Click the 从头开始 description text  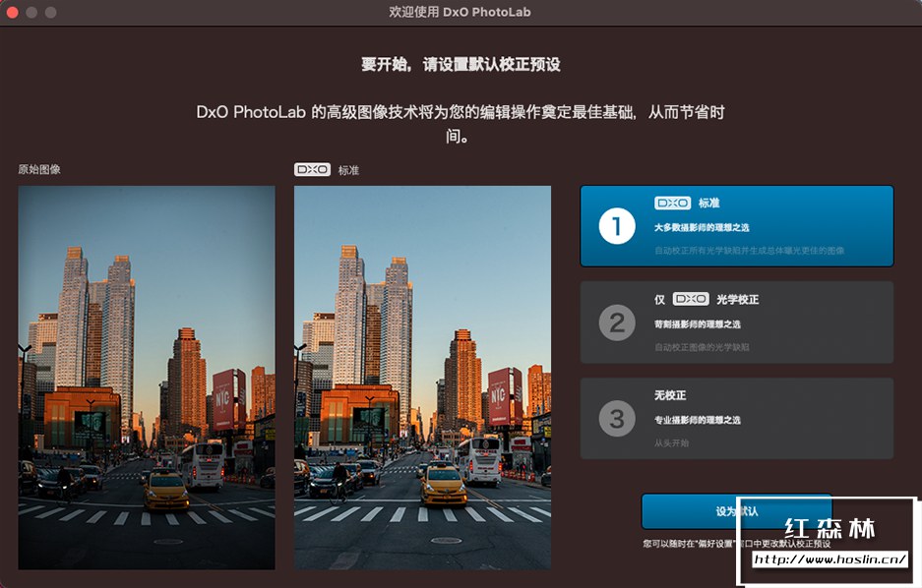click(x=671, y=442)
